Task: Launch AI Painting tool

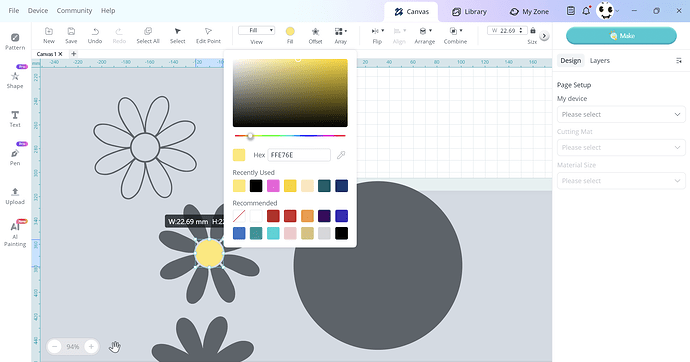Action: click(15, 234)
